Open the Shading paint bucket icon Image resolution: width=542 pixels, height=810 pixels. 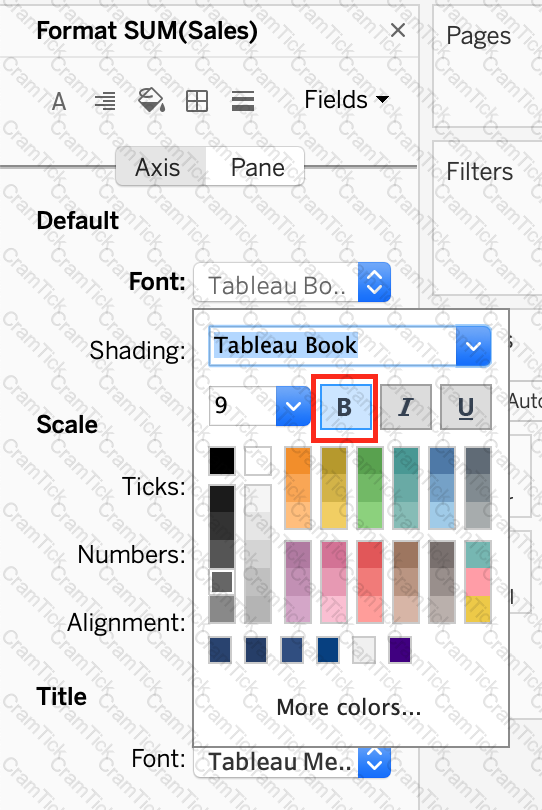151,100
